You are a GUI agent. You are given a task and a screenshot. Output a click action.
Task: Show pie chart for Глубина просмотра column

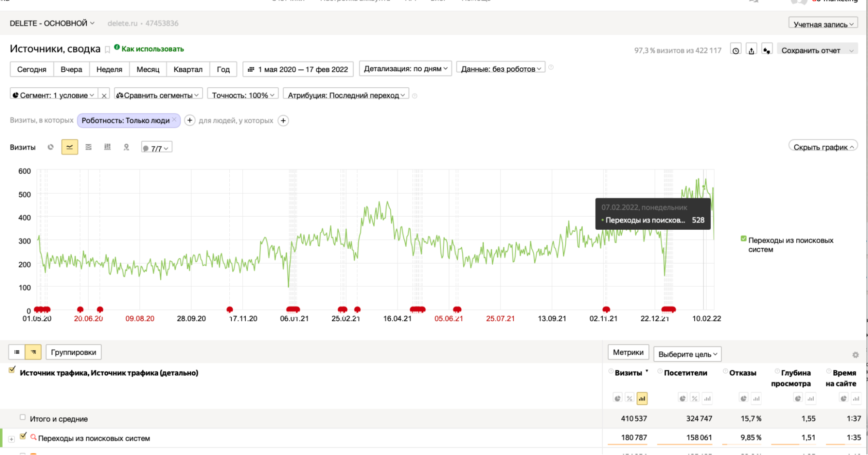click(x=798, y=399)
